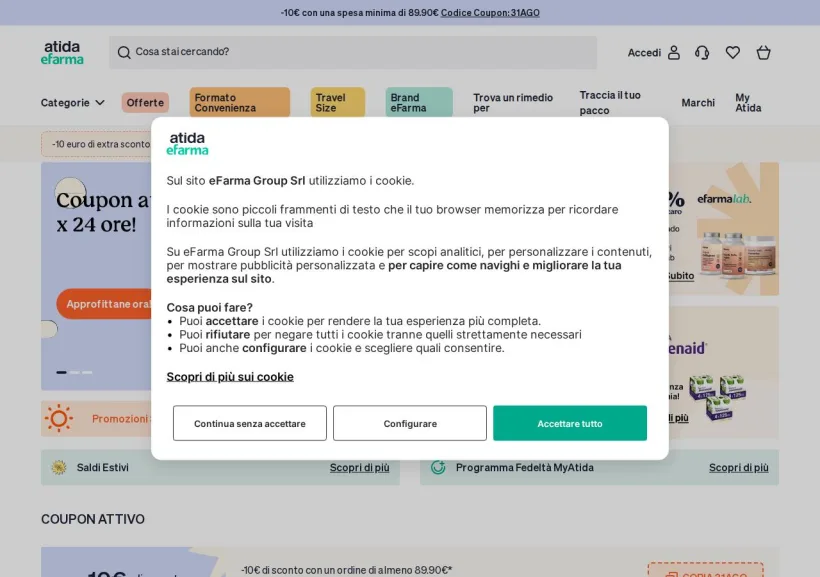Click the Codice Coupon:31AGO link
820x577 pixels.
[x=490, y=13]
